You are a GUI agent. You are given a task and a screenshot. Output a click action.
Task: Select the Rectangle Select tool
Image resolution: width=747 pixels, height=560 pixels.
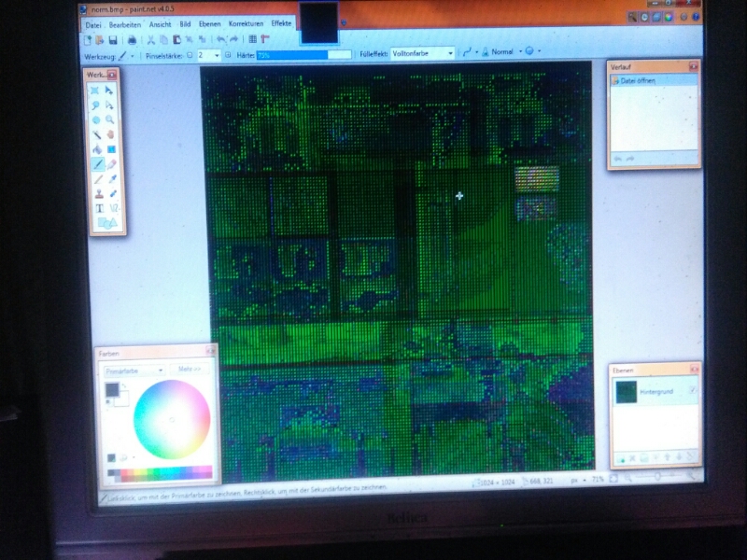click(x=95, y=91)
